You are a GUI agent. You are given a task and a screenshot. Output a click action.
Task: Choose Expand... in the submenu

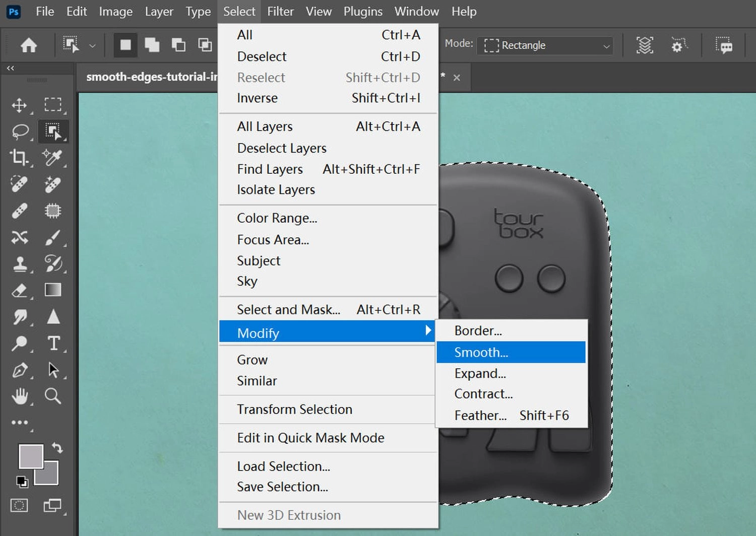coord(511,373)
